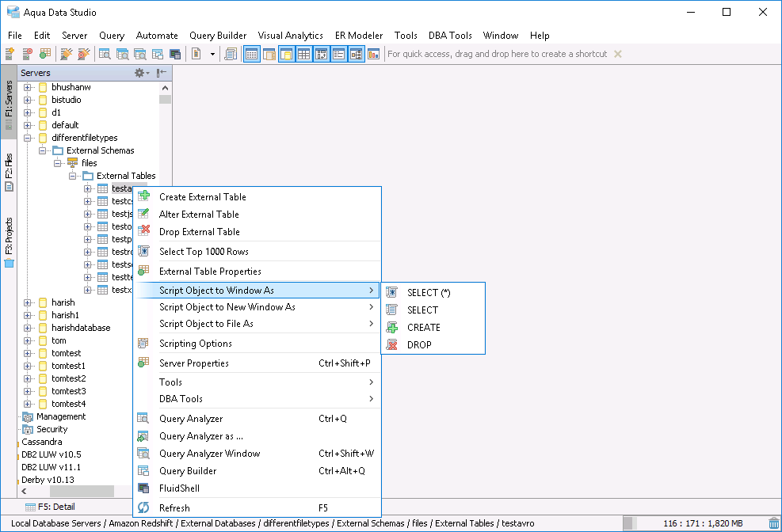
Task: Collapse the External Schemas folder
Action: click(43, 150)
